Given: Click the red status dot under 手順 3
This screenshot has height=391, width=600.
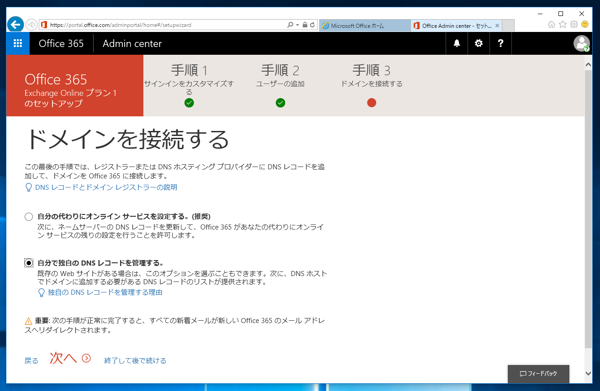Looking at the screenshot, I should tap(371, 103).
